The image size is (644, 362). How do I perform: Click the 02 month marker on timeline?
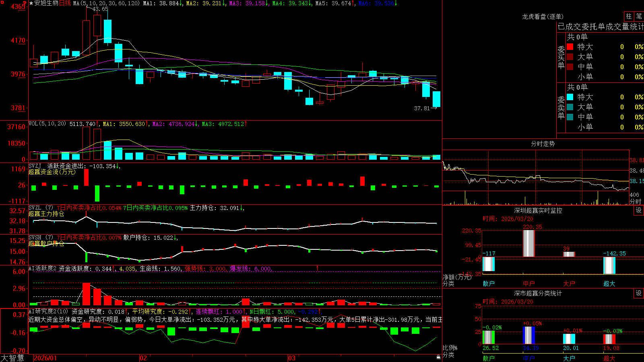[x=143, y=358]
